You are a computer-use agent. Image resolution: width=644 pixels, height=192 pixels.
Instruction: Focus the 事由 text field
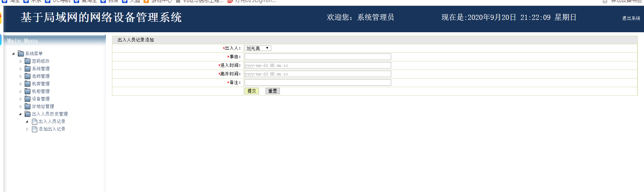318,57
